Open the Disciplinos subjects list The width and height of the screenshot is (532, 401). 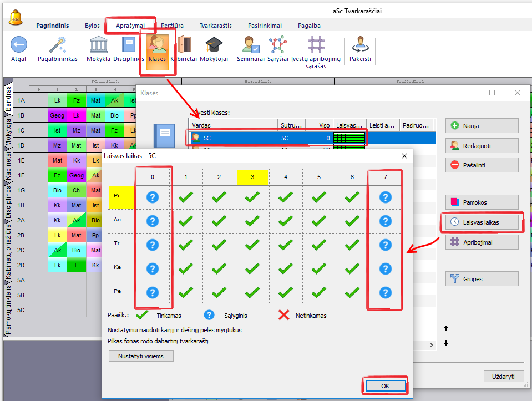(129, 45)
